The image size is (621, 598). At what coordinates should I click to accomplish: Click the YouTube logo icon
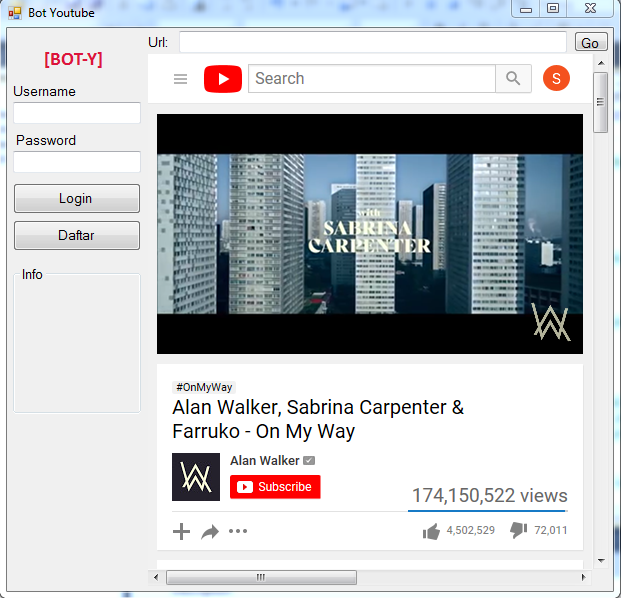(223, 79)
